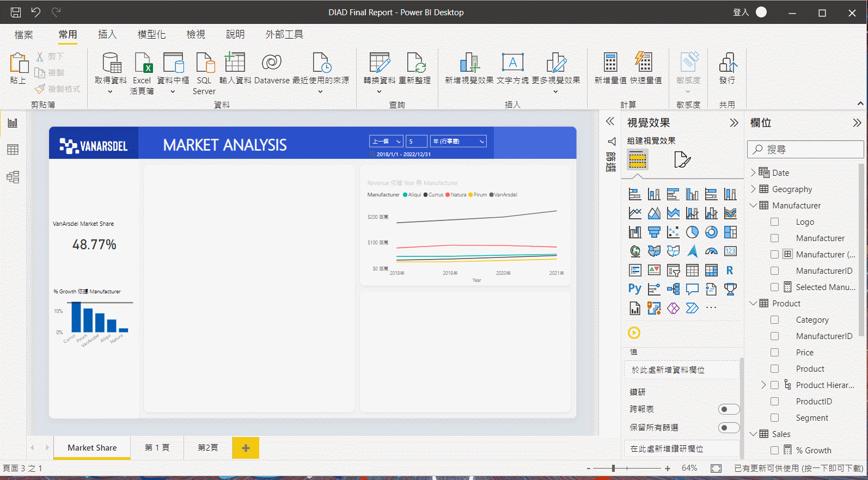
Task: Select gauge visual type
Action: [711, 251]
